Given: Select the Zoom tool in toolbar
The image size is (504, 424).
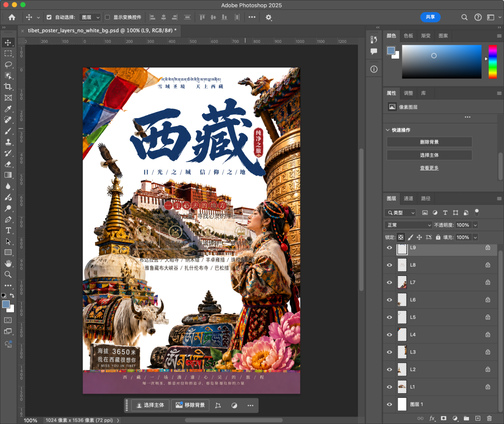Looking at the screenshot, I should 8,275.
